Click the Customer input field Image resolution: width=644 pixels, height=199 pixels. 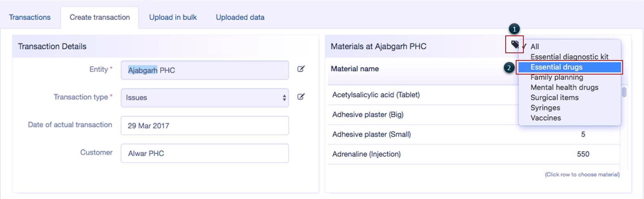204,153
